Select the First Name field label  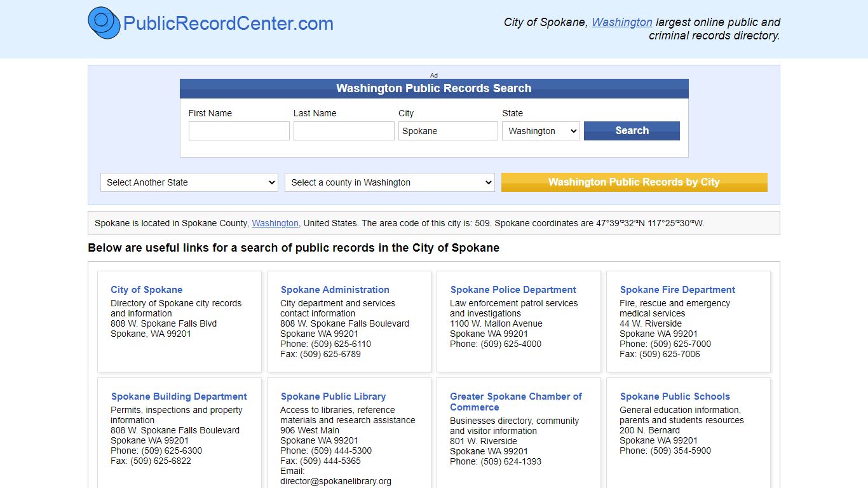point(210,113)
